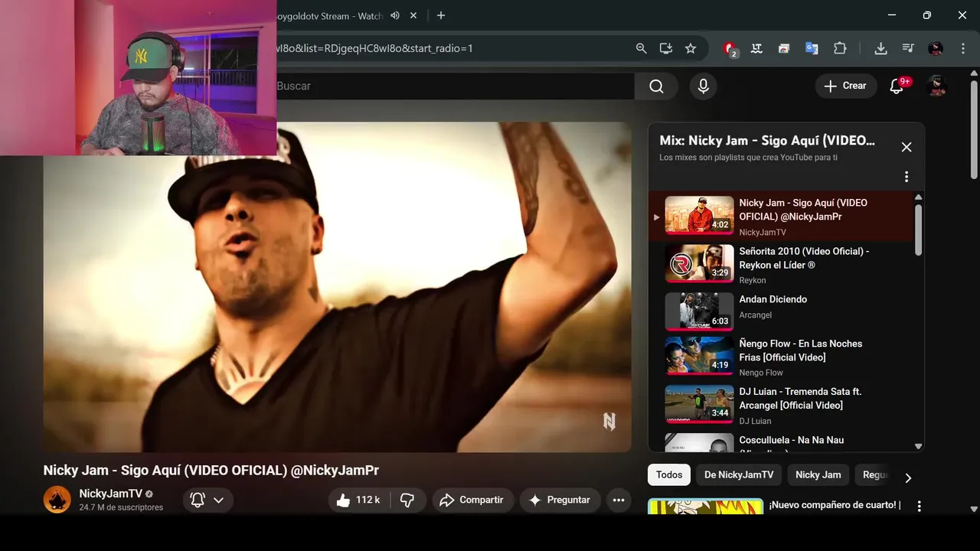
Task: Open the Google Translate extension icon
Action: click(812, 48)
